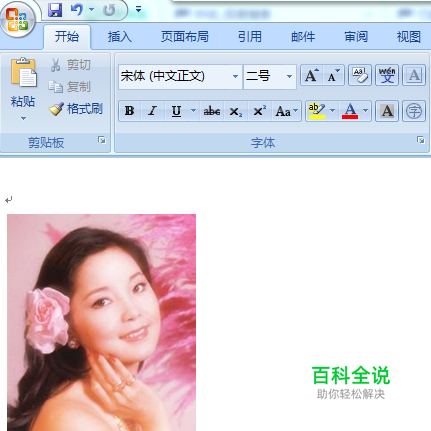This screenshot has width=431, height=431.
Task: Shrink the font size
Action: [x=333, y=76]
